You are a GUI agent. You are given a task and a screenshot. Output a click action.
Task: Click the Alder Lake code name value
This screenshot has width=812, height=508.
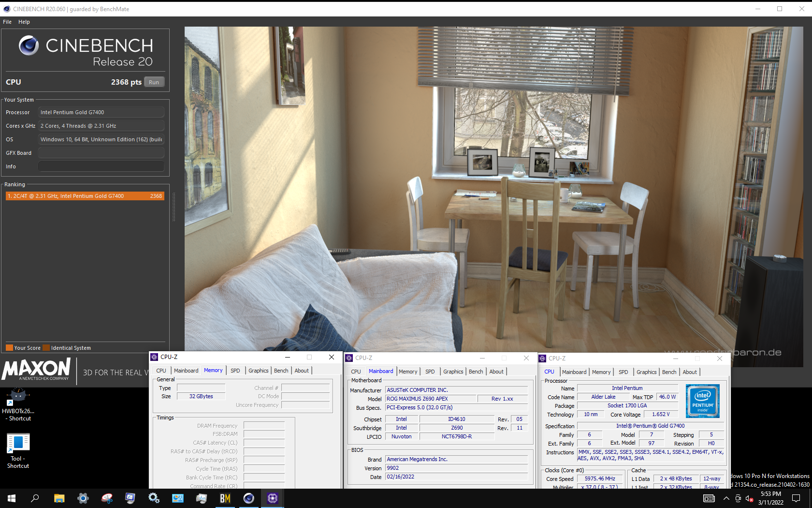(603, 397)
